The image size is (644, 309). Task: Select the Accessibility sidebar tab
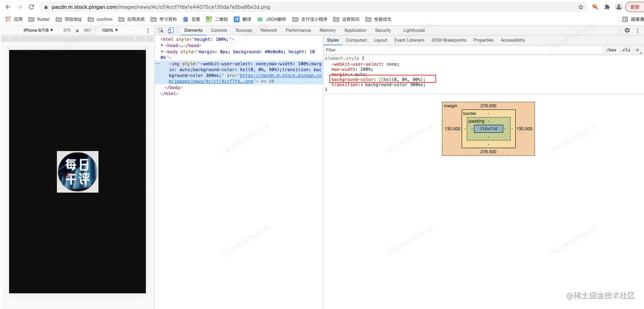(x=513, y=40)
